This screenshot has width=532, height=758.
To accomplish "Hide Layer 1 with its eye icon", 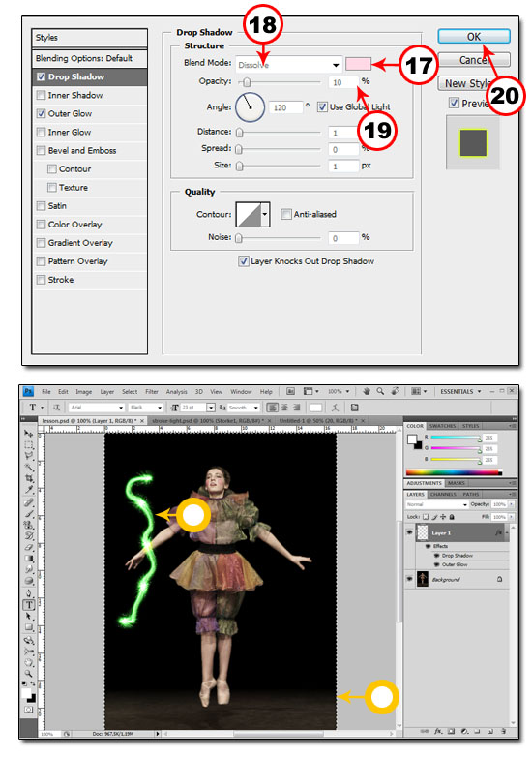I will (x=410, y=532).
